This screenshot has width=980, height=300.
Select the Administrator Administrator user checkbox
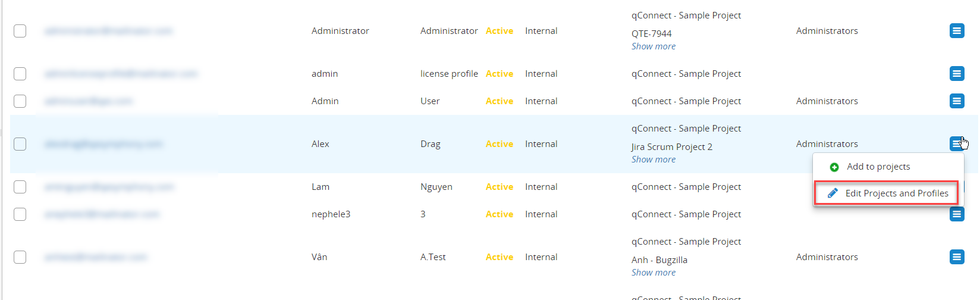pyautogui.click(x=20, y=31)
